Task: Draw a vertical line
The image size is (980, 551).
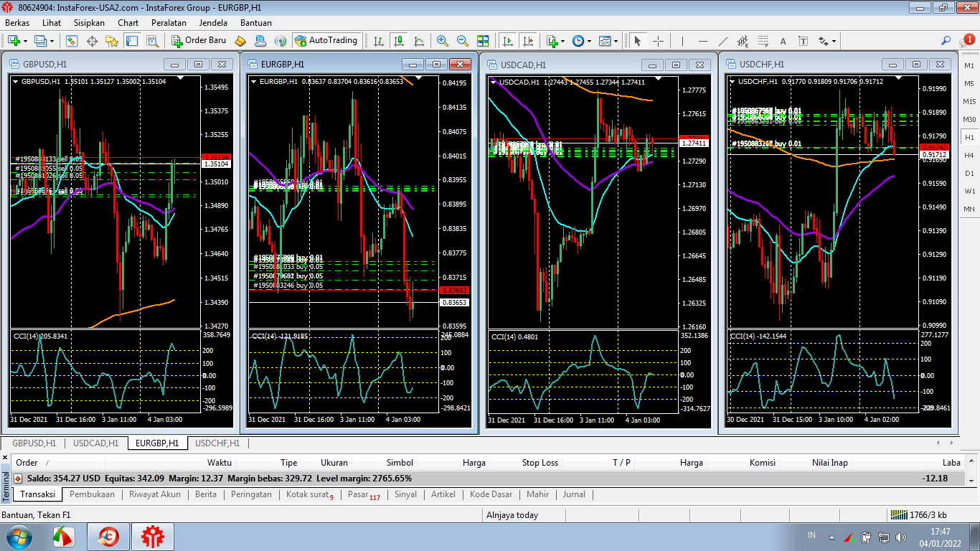Action: coord(682,41)
